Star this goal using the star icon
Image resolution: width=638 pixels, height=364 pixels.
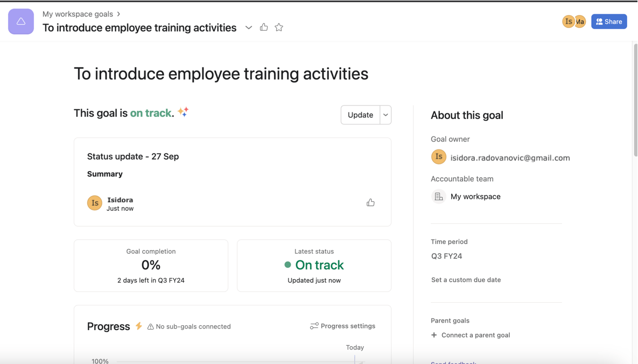point(278,27)
